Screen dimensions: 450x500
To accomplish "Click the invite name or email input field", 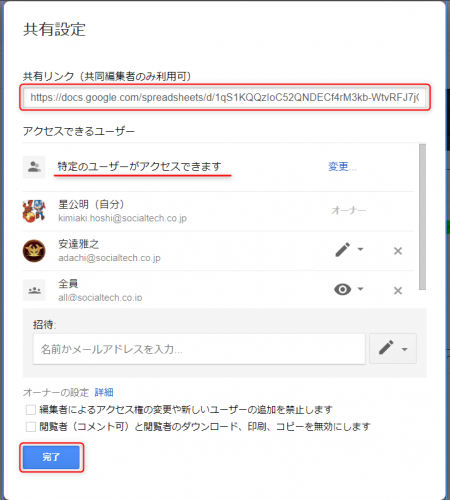I will click(199, 349).
